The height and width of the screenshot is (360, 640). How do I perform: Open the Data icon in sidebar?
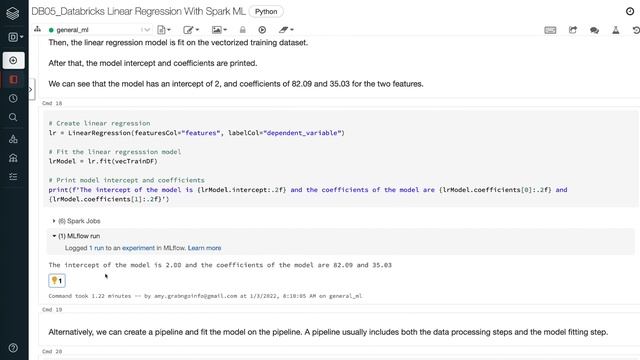coord(13,158)
